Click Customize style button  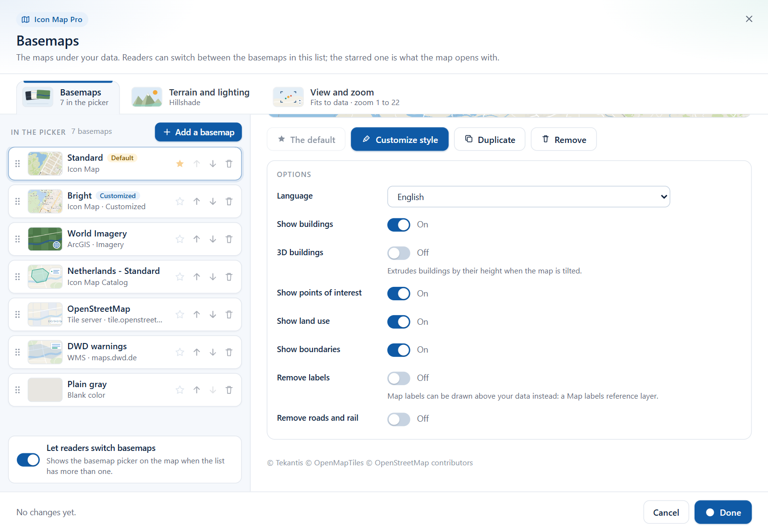coord(400,140)
